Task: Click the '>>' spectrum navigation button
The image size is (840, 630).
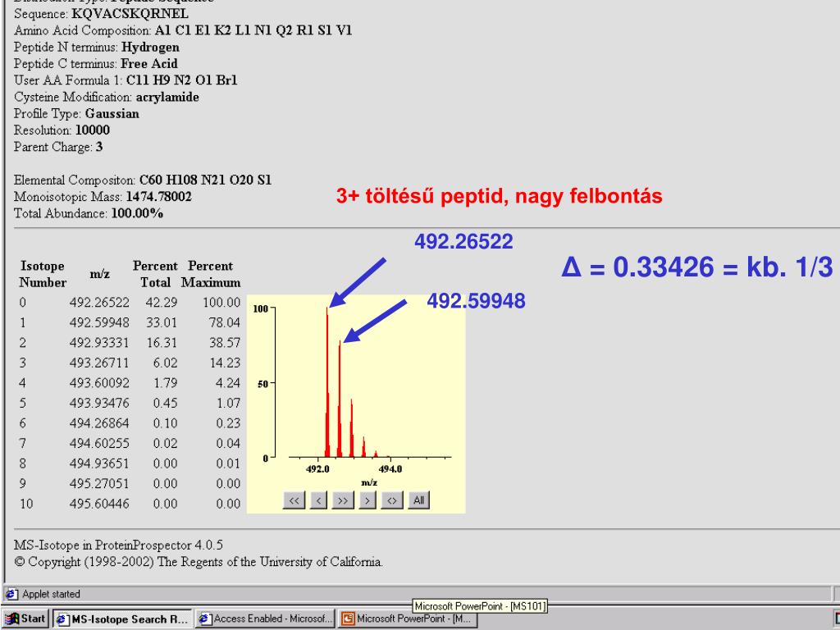Action: pyautogui.click(x=343, y=500)
